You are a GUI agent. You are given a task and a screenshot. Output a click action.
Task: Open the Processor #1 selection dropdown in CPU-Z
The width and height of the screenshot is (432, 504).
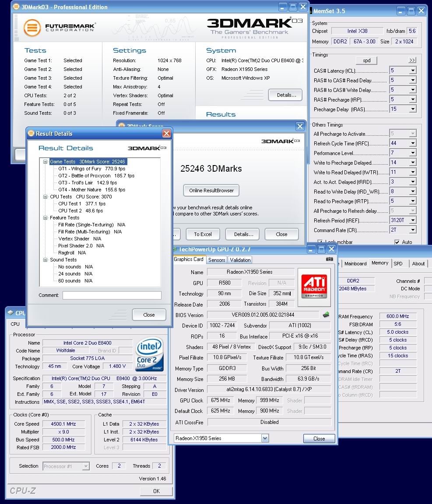[86, 466]
